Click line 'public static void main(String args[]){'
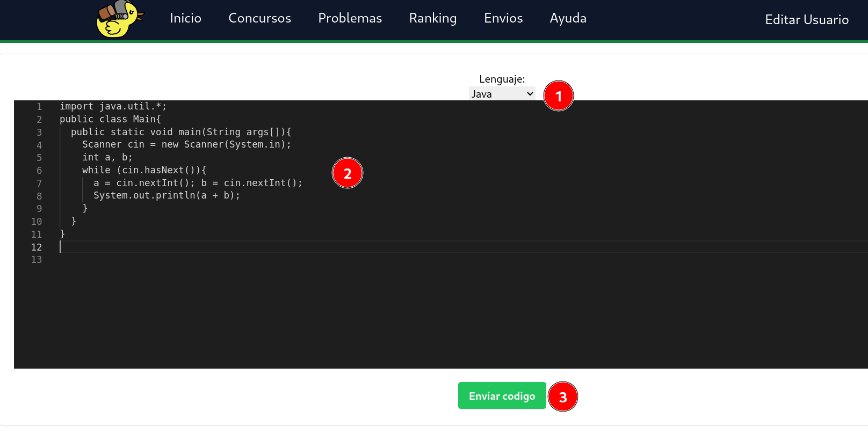This screenshot has width=868, height=433. [x=181, y=132]
